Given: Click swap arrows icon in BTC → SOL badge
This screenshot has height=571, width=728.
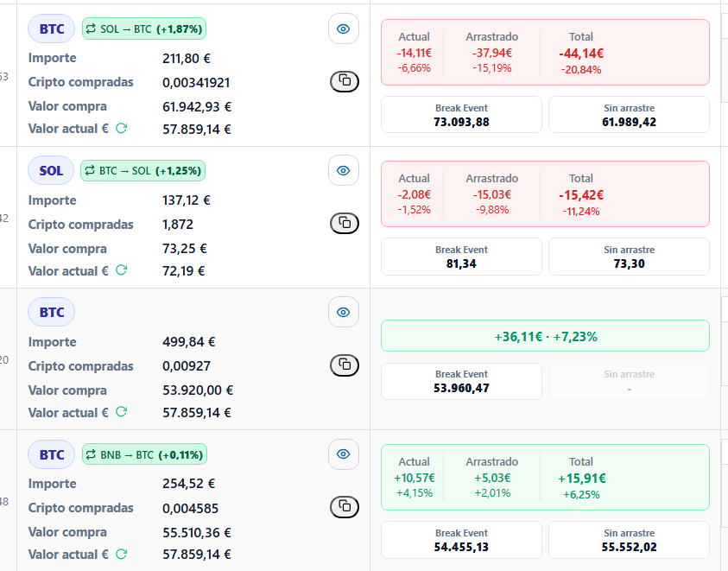Looking at the screenshot, I should [x=90, y=170].
